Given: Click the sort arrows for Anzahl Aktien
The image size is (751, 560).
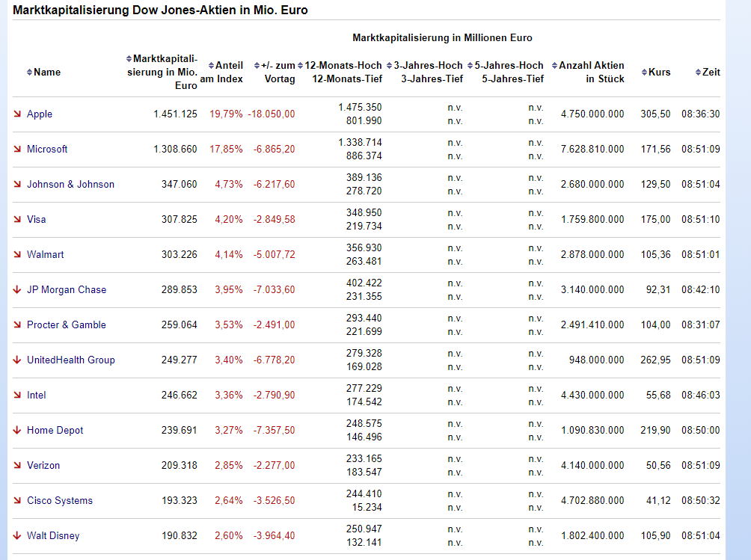Looking at the screenshot, I should [553, 65].
